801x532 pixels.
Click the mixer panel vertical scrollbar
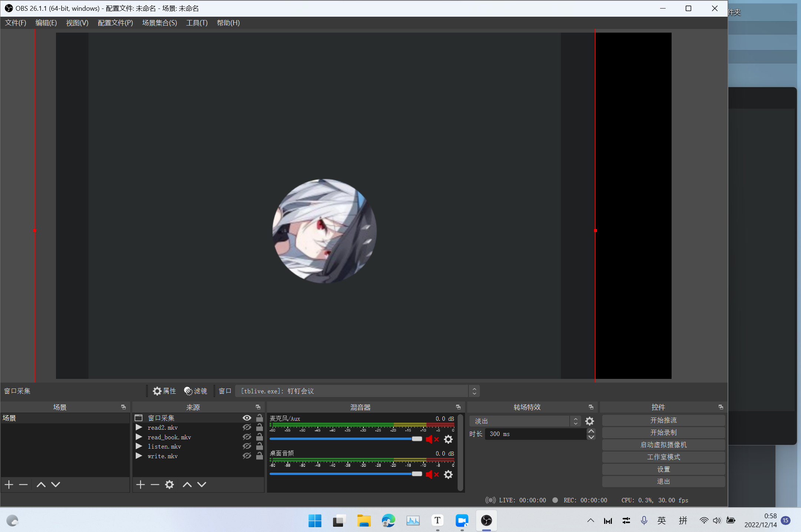pos(460,452)
